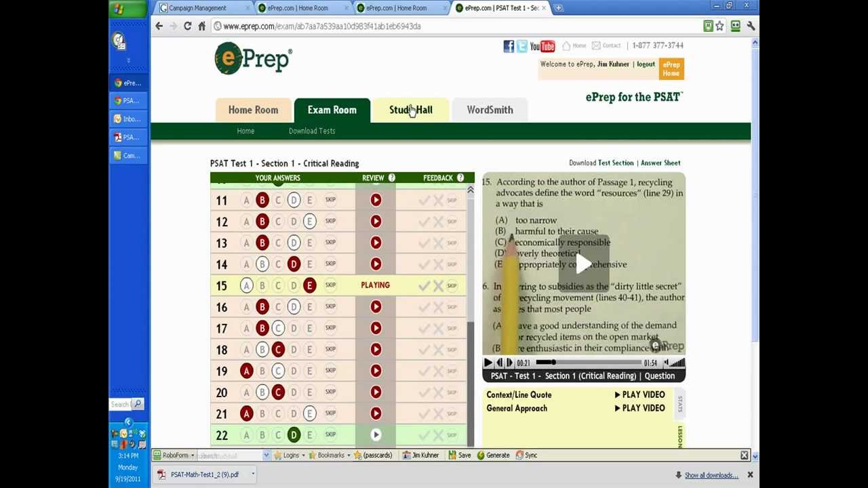
Task: Click the ePrep logo
Action: [253, 58]
